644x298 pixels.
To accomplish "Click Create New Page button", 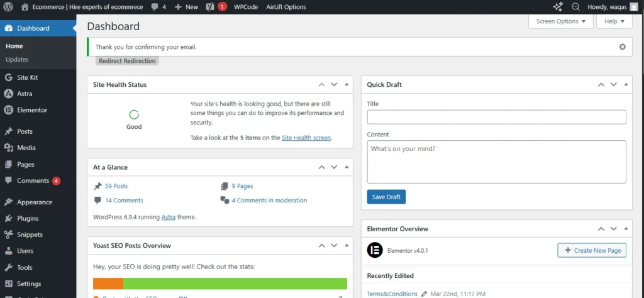I will (592, 250).
